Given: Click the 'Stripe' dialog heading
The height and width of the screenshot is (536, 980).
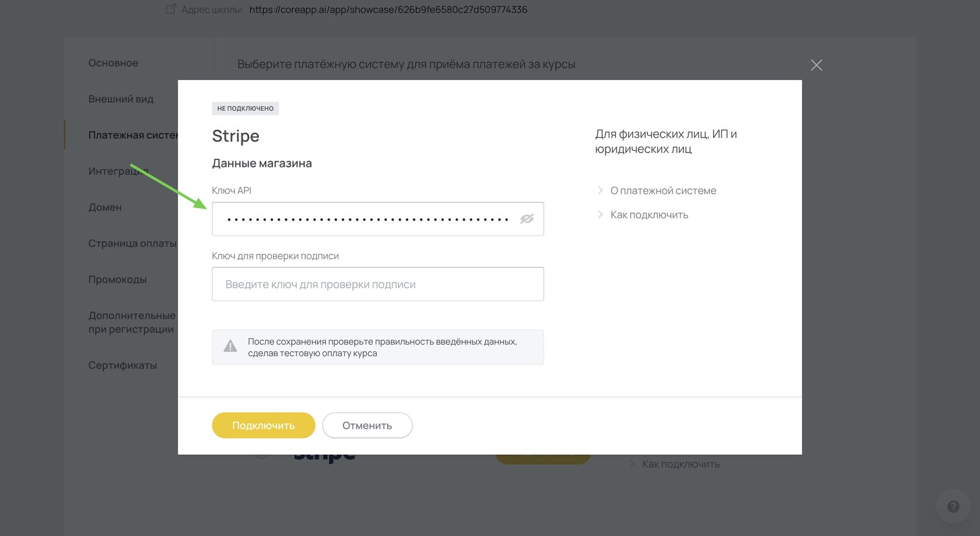Looking at the screenshot, I should [236, 136].
